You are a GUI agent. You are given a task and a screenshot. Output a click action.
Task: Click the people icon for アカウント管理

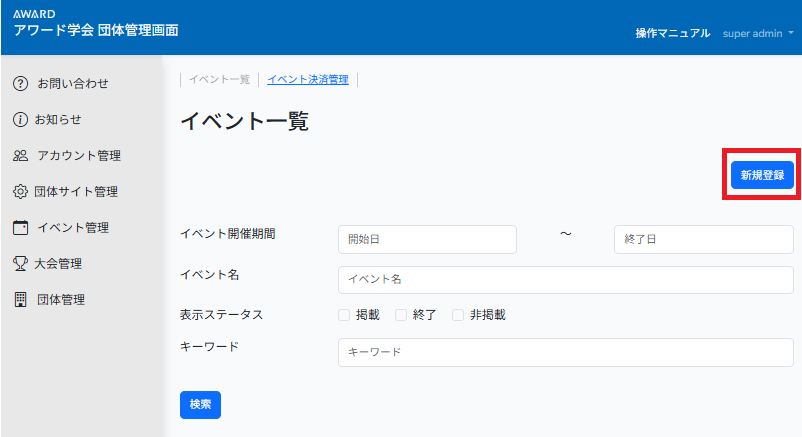click(x=20, y=156)
